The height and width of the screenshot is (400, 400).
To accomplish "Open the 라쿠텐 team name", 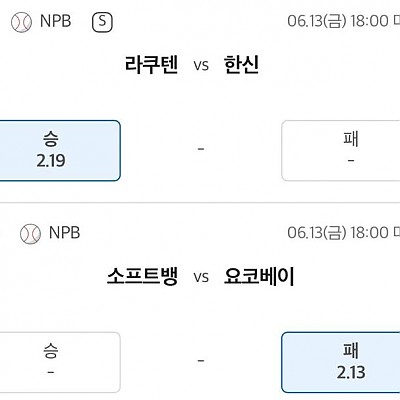I will pos(151,65).
